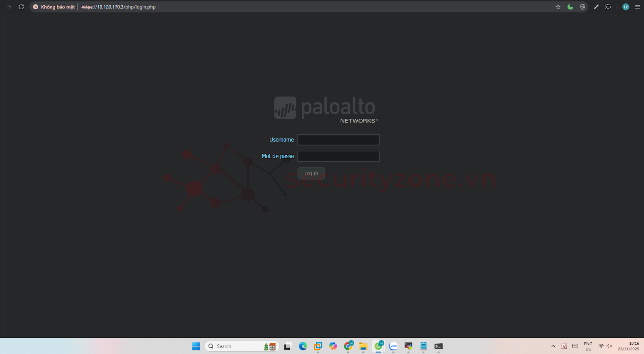Image resolution: width=644 pixels, height=354 pixels.
Task: Click the Log In button
Action: click(x=311, y=173)
